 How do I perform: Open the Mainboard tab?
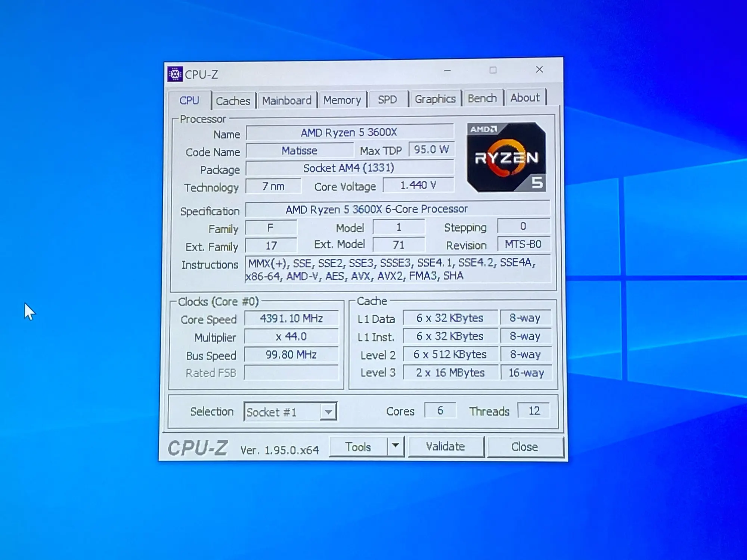(286, 101)
